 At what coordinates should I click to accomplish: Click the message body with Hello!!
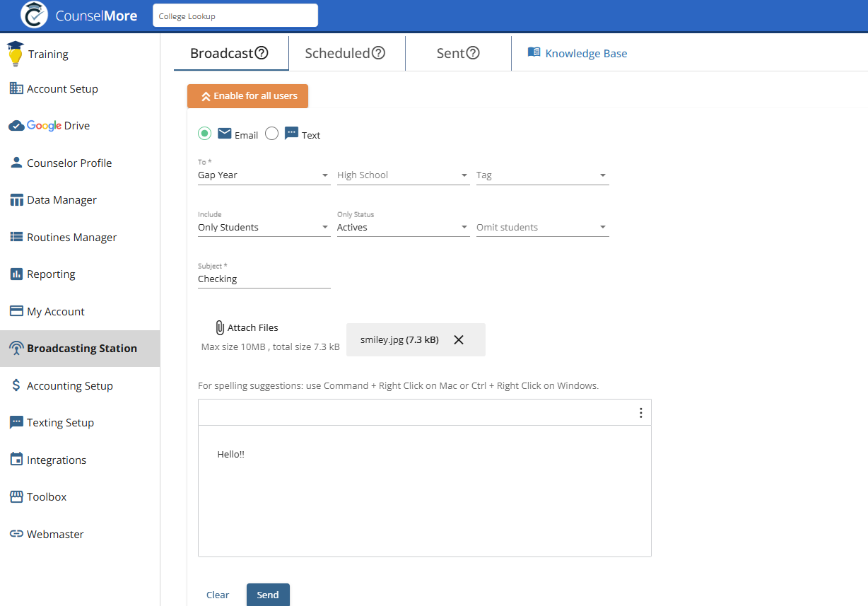425,491
